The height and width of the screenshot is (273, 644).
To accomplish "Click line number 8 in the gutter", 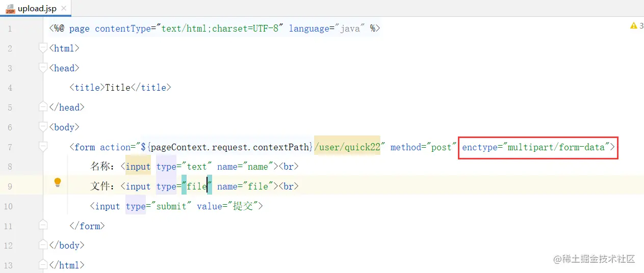I will point(10,167).
